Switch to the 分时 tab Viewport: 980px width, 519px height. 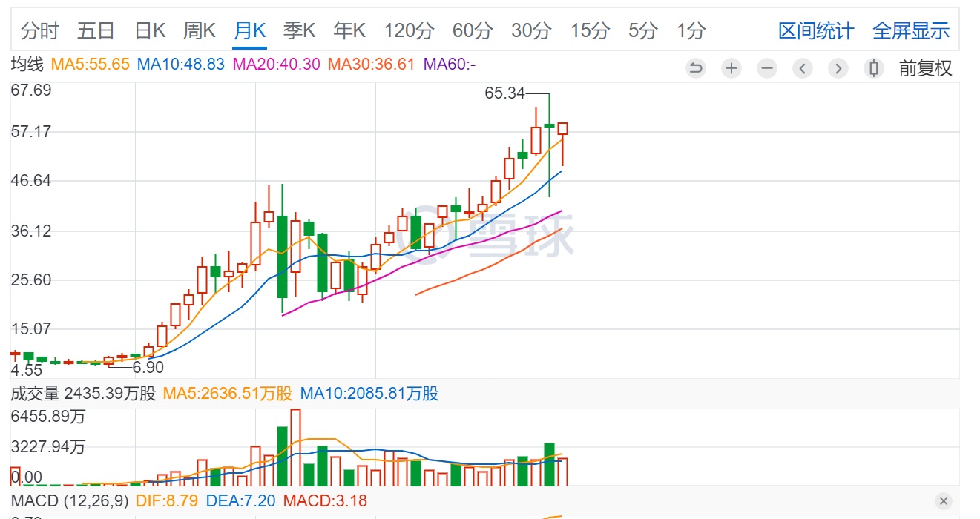click(40, 31)
